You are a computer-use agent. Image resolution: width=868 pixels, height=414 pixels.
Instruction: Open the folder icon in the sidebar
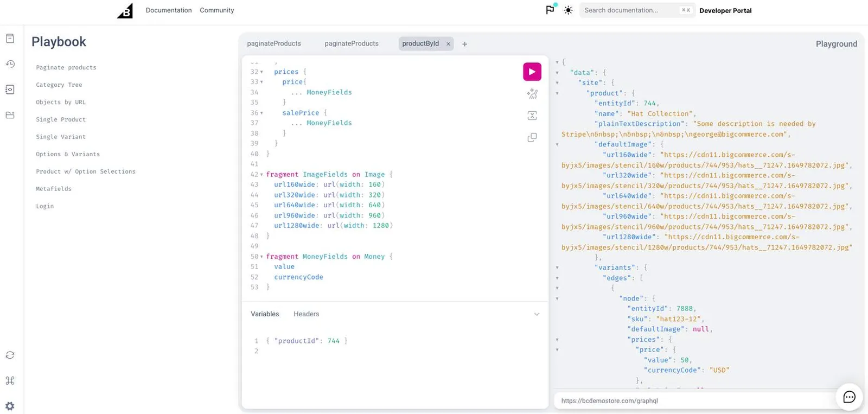click(10, 115)
